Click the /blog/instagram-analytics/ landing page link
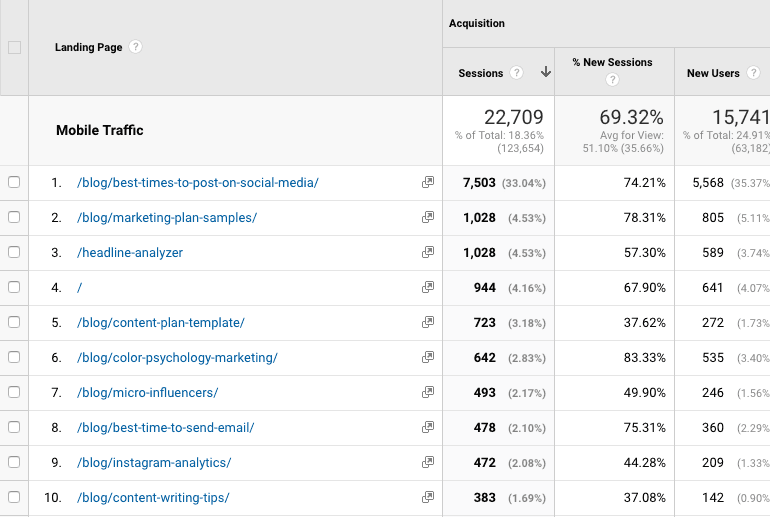The width and height of the screenshot is (770, 517). tap(154, 463)
